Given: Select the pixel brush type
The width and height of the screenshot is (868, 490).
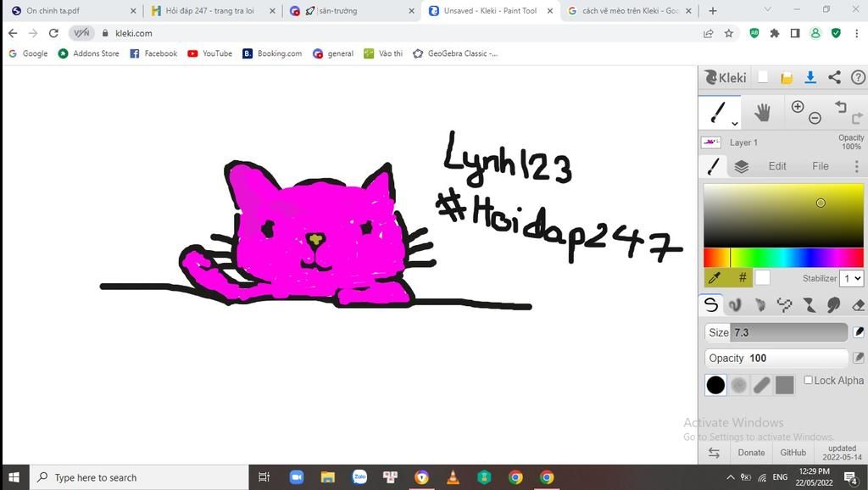Looking at the screenshot, I should (784, 305).
